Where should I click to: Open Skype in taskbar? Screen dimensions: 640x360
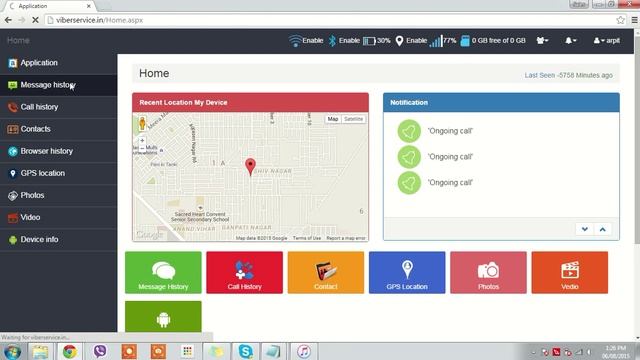pos(245,351)
